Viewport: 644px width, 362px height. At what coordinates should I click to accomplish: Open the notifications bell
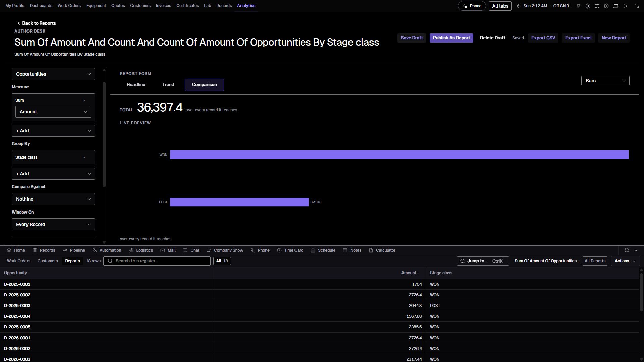pyautogui.click(x=578, y=6)
